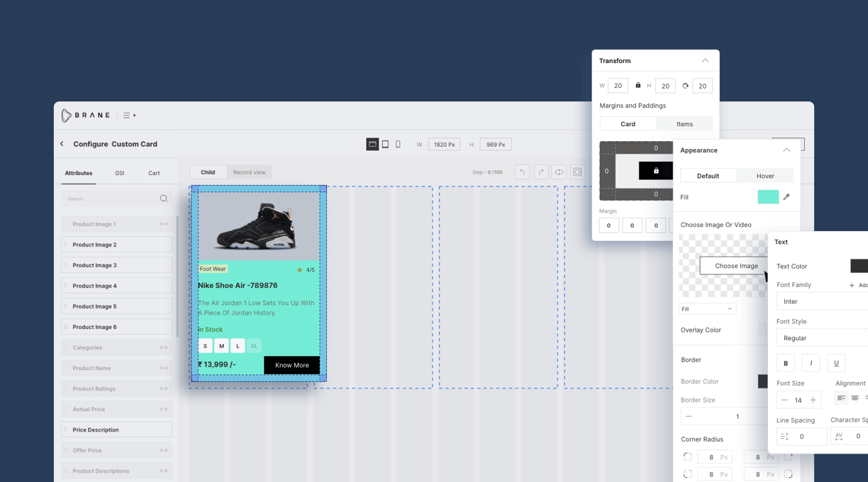Toggle the width-height lock in Transform
This screenshot has height=482, width=868.
(x=638, y=86)
